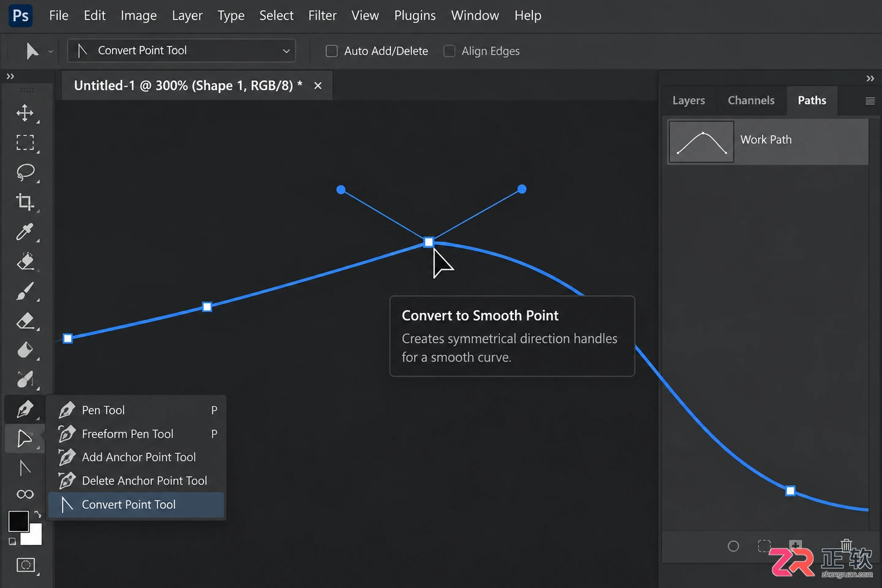The height and width of the screenshot is (588, 882).
Task: Switch to the Layers tab
Action: pyautogui.click(x=688, y=100)
